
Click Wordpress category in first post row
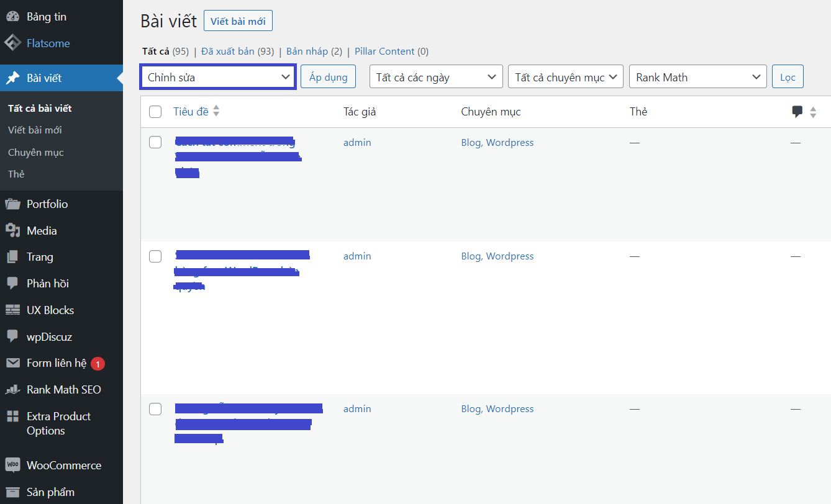[510, 143]
